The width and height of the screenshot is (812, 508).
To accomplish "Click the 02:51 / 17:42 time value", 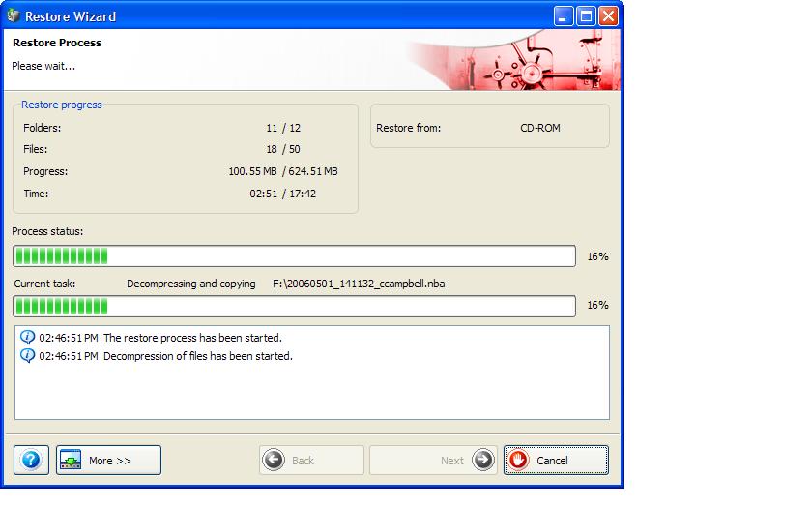I will [282, 194].
